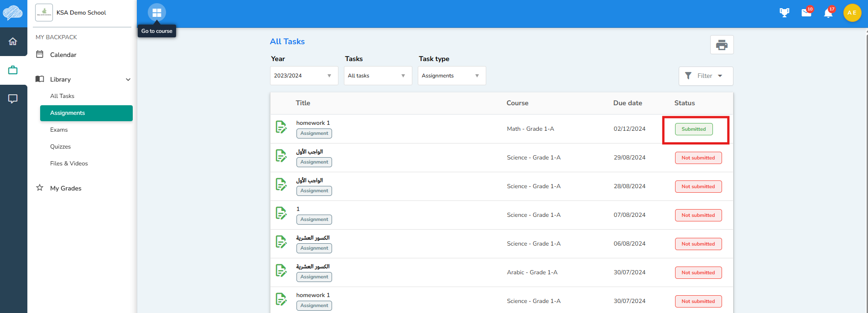
Task: Click Not submitted badge for 28/08/2024 task
Action: coord(698,186)
